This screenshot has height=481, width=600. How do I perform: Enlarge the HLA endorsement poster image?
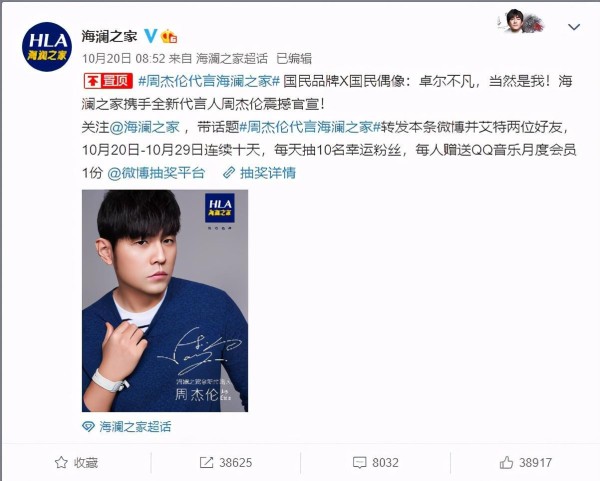point(165,301)
